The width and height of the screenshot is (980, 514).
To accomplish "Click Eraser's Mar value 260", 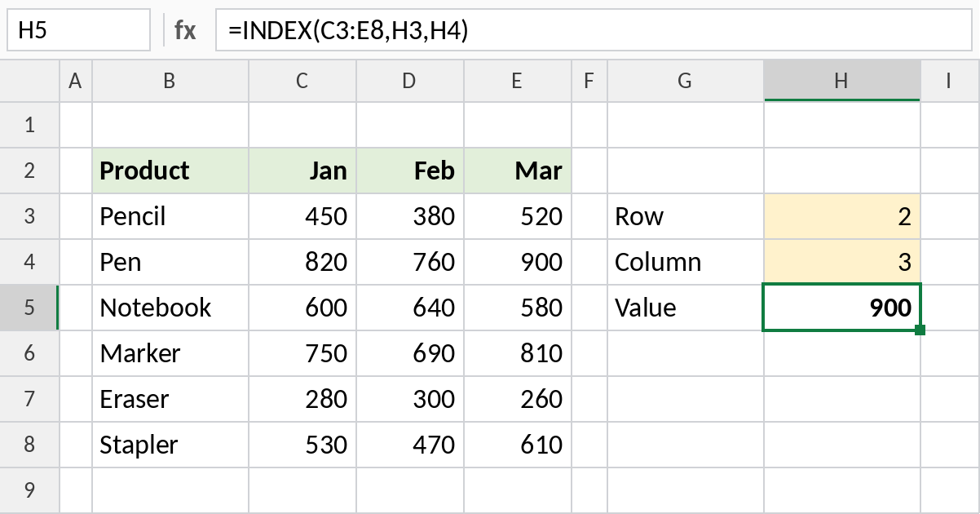I will click(518, 399).
